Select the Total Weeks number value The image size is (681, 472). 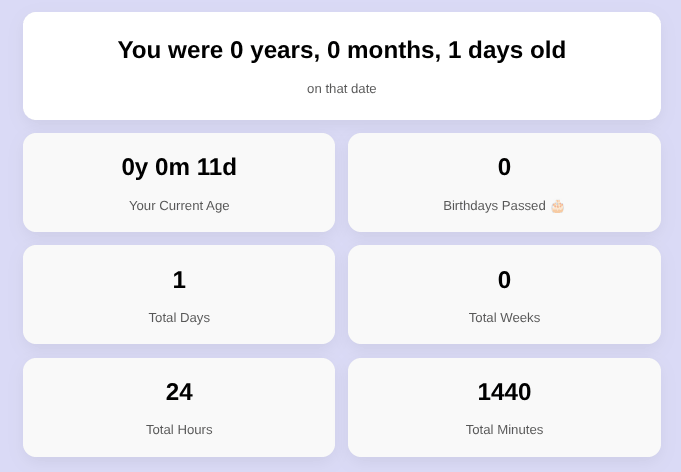tap(504, 280)
